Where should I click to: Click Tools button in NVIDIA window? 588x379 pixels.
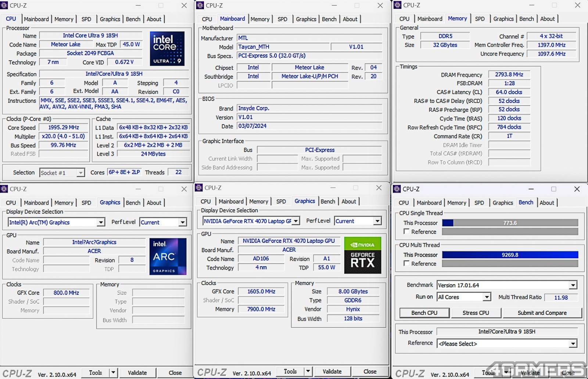pos(290,371)
